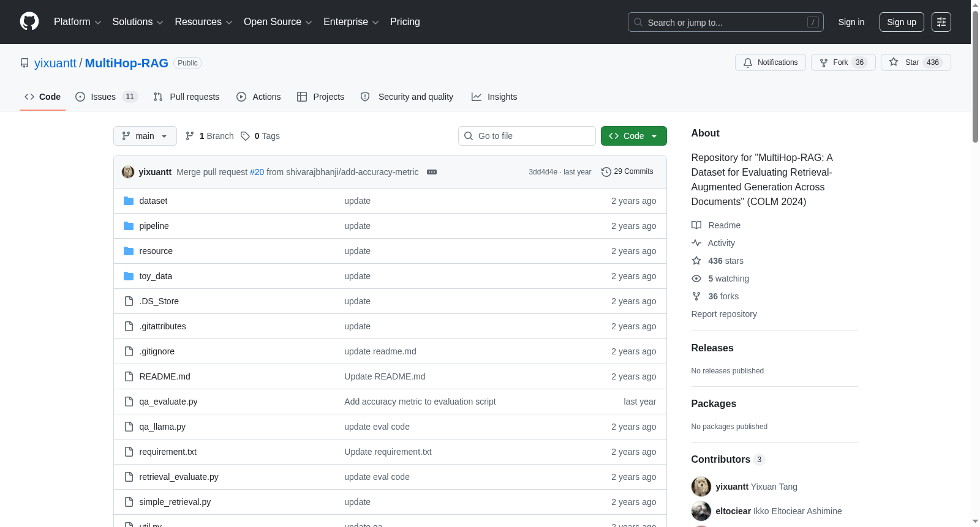The image size is (980, 527).
Task: Open the 'Add accuracy metric to evaluation script' commit
Action: coord(420,402)
